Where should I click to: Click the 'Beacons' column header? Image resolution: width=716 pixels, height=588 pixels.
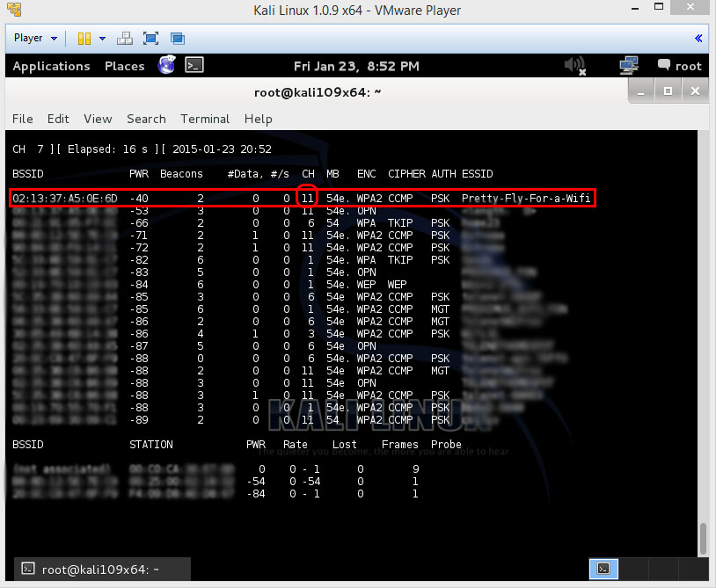click(181, 174)
